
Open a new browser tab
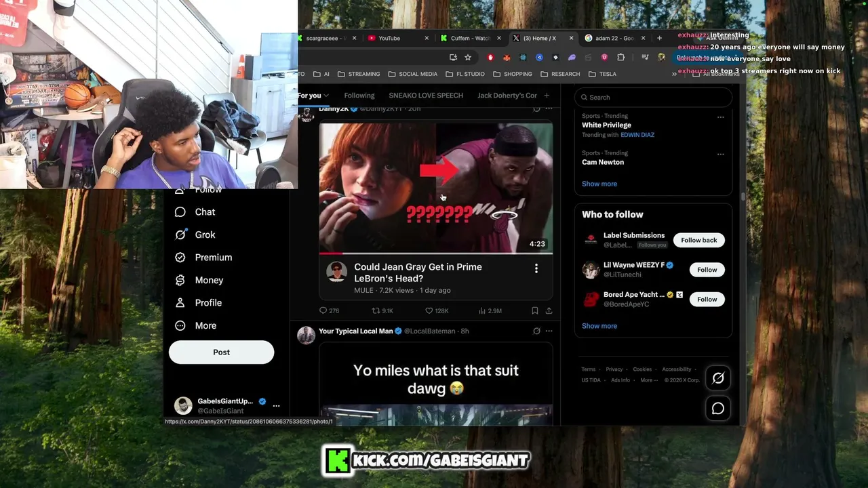click(659, 38)
